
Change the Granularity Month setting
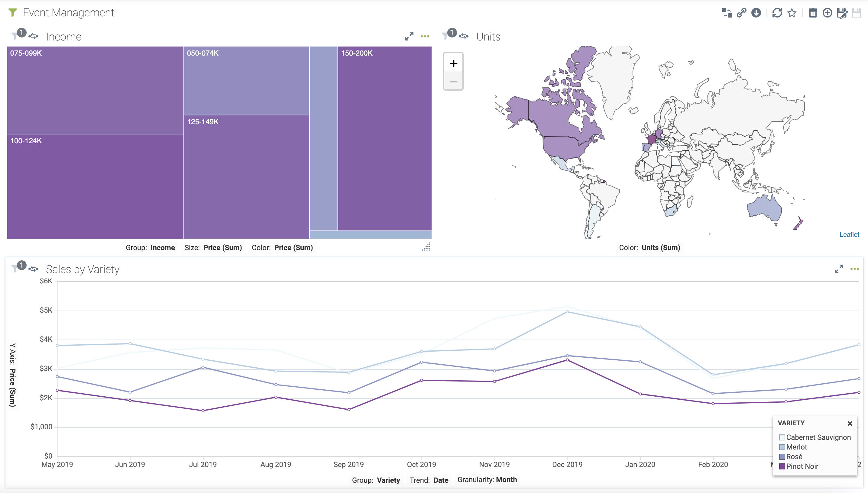[487, 480]
